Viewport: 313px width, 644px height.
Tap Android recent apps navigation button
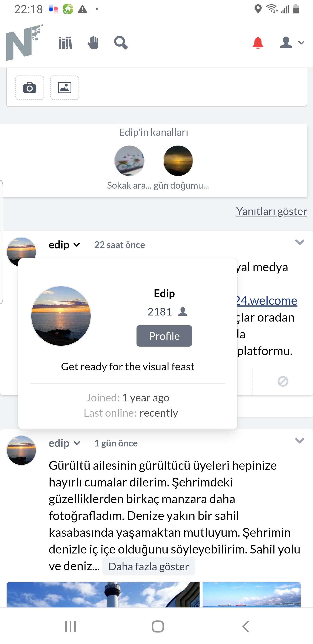click(70, 627)
